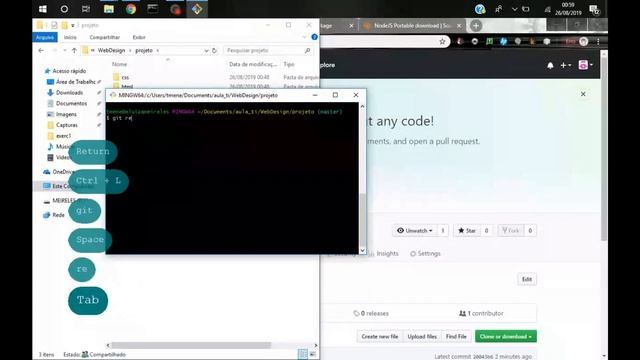Viewport: 640px width, 360px height.
Task: Click the Unwatch dropdown button
Action: 415,231
